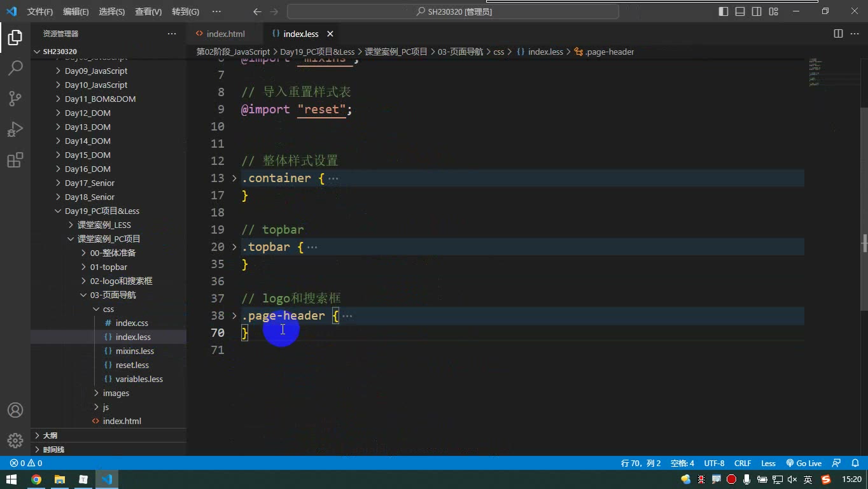The height and width of the screenshot is (489, 868).
Task: Change the CRLF end-of-line sequence
Action: click(x=743, y=464)
